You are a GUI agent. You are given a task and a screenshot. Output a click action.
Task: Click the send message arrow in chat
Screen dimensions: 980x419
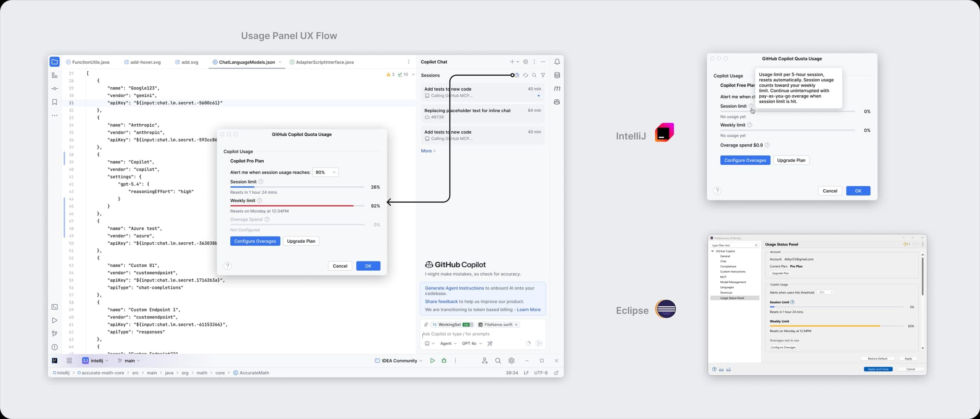coord(539,343)
